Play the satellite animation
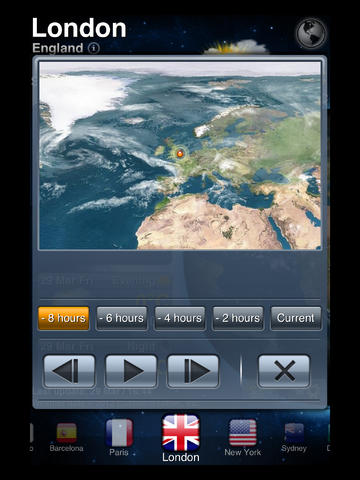This screenshot has height=480, width=360. 131,371
